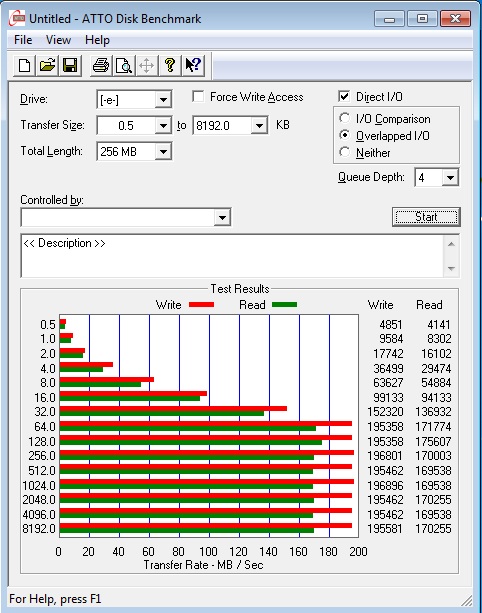The width and height of the screenshot is (482, 613).
Task: Click the Print toolbar icon
Action: pos(101,65)
